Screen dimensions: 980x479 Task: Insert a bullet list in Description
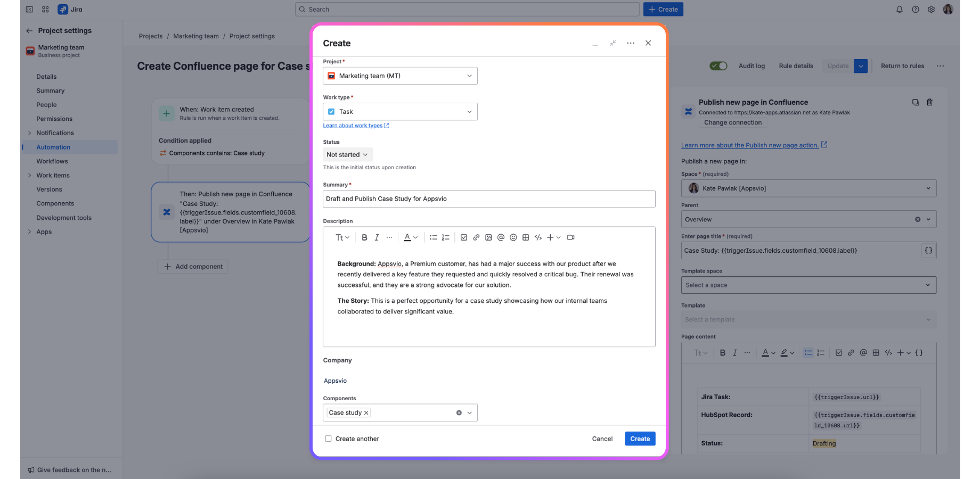tap(433, 237)
